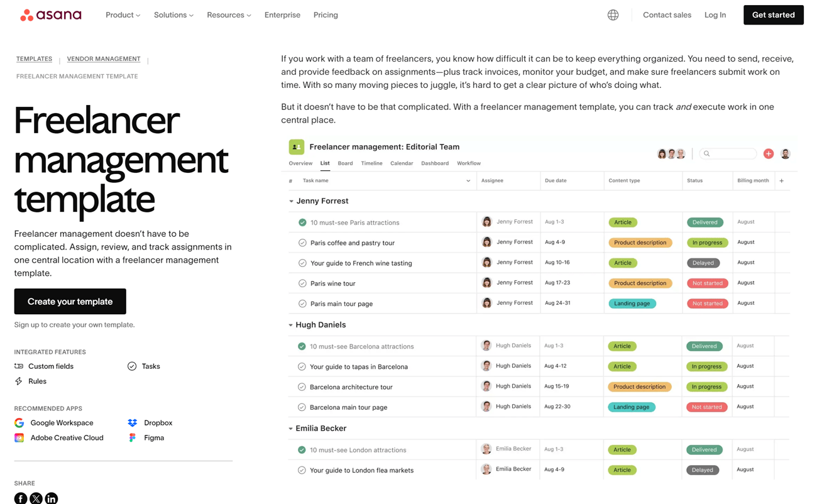This screenshot has width=817, height=504.
Task: Click the LinkedIn share icon
Action: [52, 498]
